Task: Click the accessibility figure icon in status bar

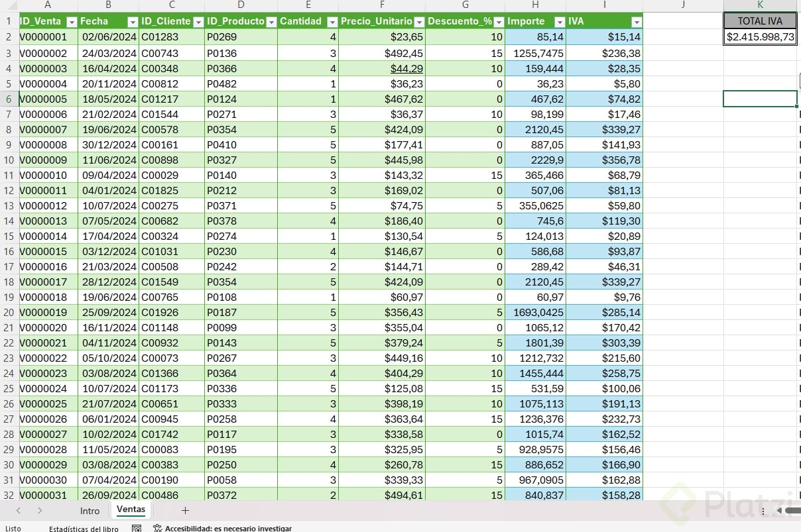Action: [x=157, y=528]
